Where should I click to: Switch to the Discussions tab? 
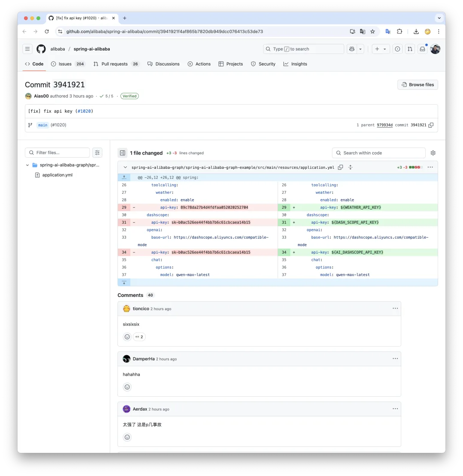pos(163,64)
